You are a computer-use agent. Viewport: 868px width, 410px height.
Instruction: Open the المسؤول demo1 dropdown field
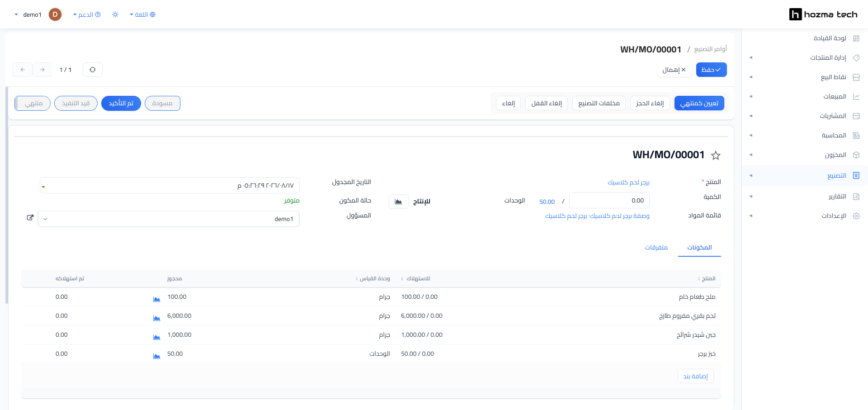169,219
